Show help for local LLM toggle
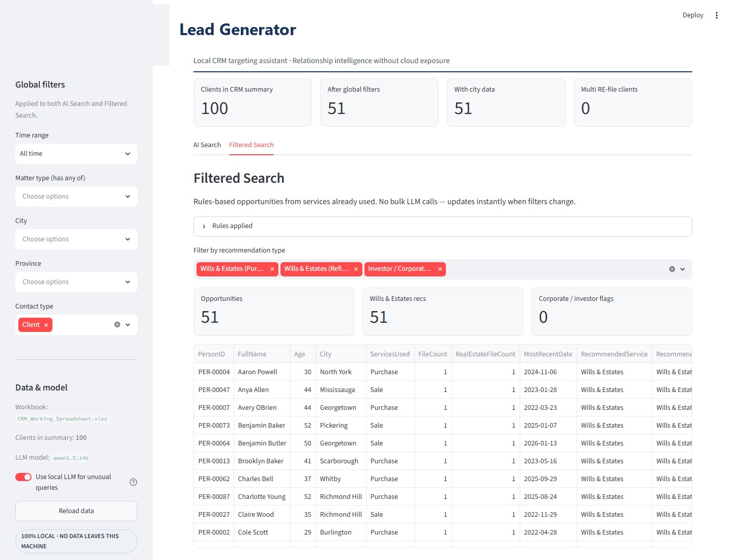The image size is (733, 560). [133, 482]
